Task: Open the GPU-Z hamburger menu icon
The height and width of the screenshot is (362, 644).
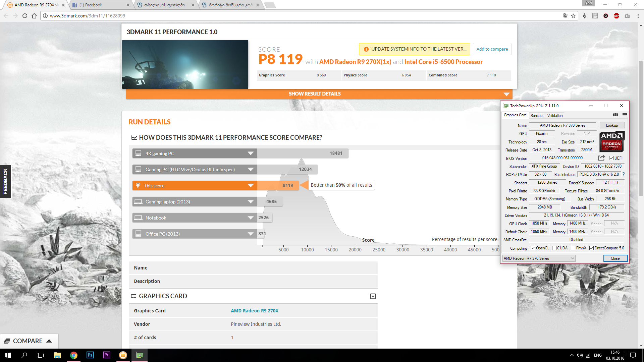Action: (x=625, y=115)
